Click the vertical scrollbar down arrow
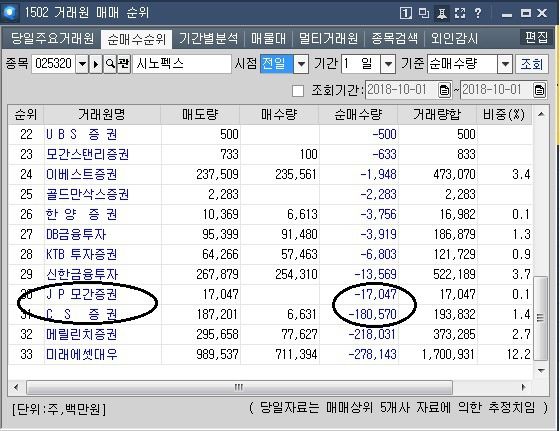Screen dimensions: 560x431 point(541,371)
